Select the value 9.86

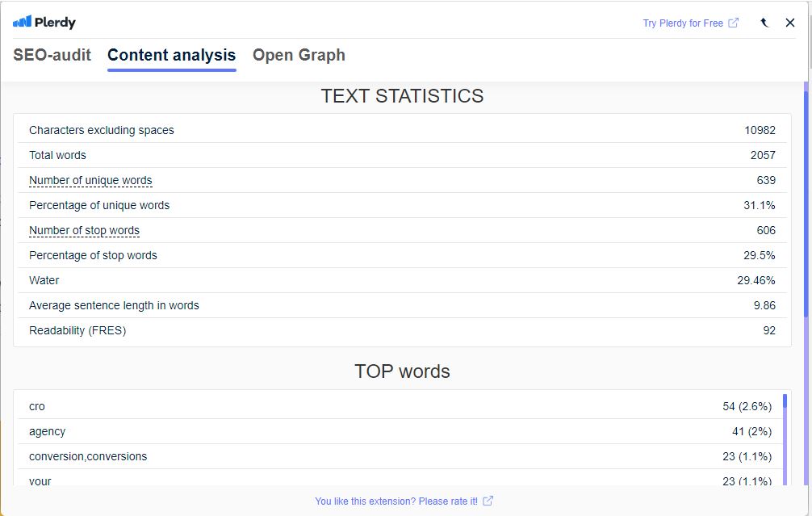pyautogui.click(x=764, y=306)
